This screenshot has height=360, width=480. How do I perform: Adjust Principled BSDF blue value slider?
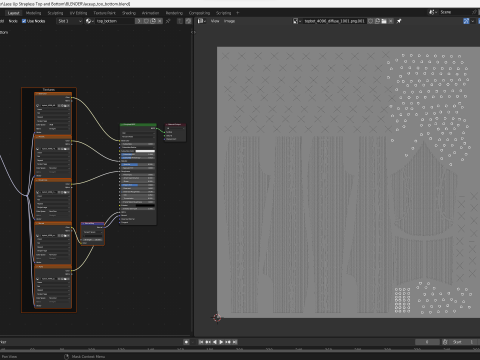pos(138,165)
